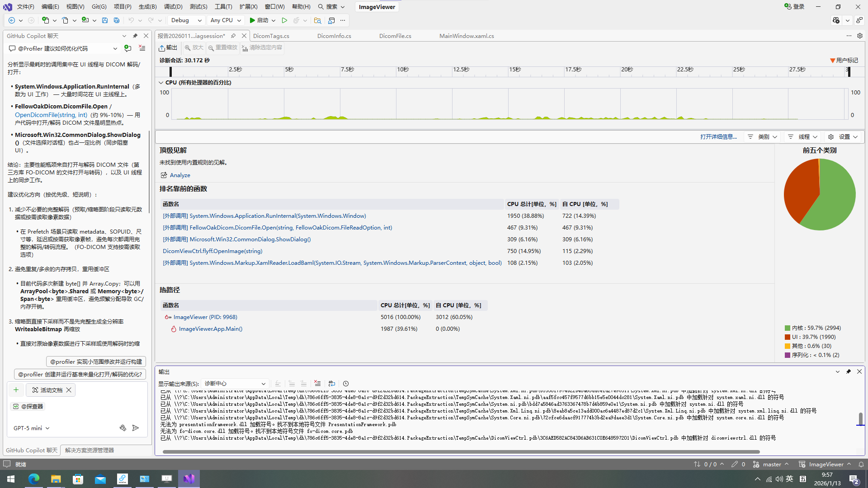Image resolution: width=868 pixels, height=488 pixels.
Task: Click the Find in Files toolbar icon
Action: 317,20
